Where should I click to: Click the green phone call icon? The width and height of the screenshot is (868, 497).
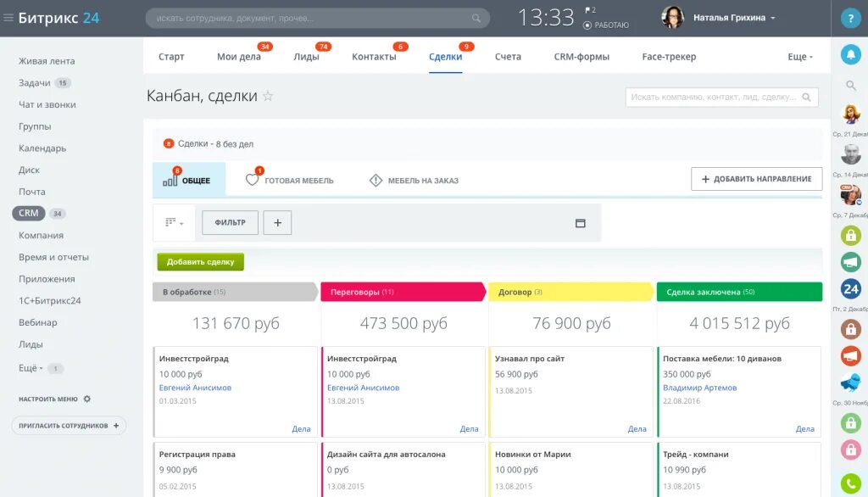pos(851,483)
